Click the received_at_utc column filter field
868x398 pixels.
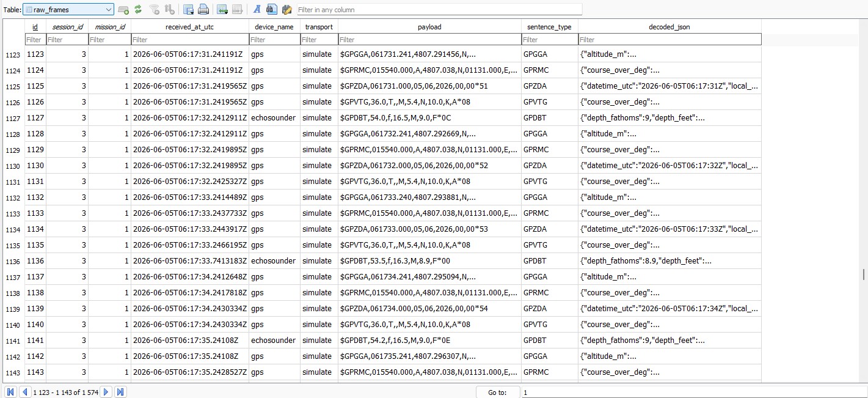(x=190, y=39)
